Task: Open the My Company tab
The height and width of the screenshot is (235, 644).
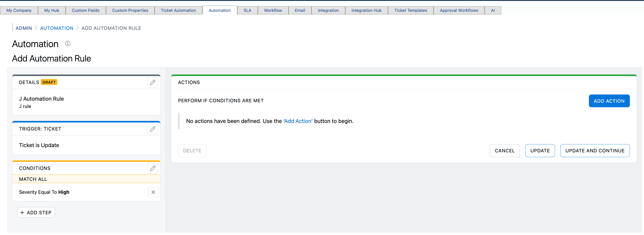Action: coord(19,10)
